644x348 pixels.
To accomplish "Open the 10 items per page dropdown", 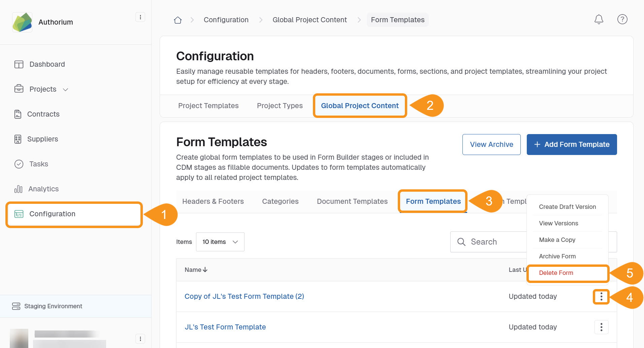I will (x=220, y=242).
